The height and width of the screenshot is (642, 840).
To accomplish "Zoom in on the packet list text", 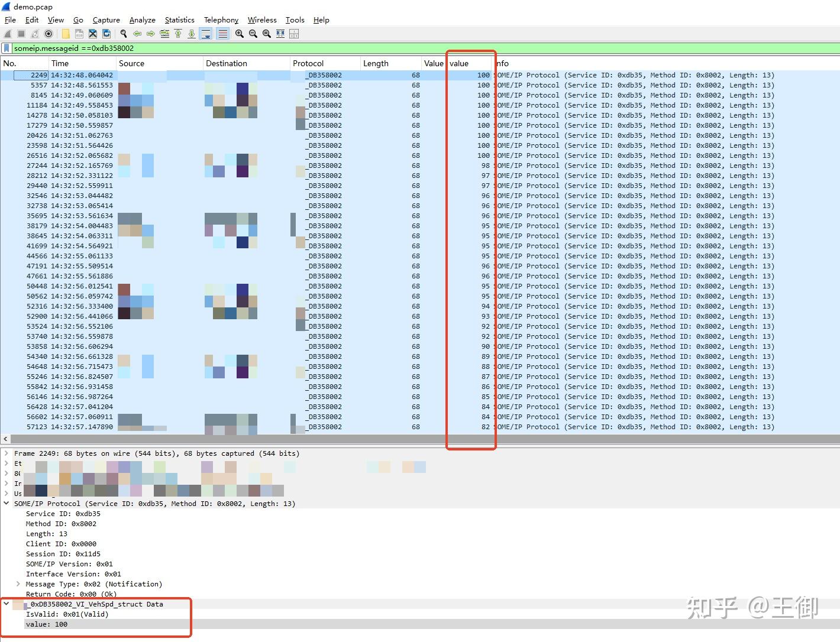I will point(239,34).
